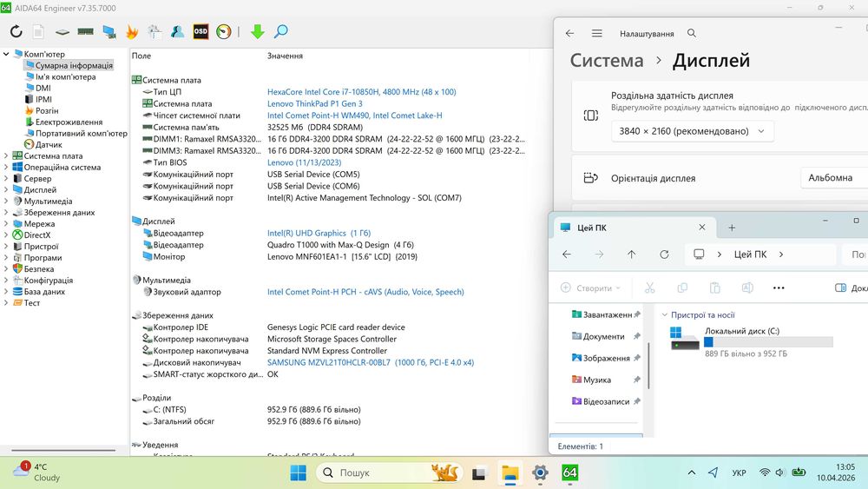868x489 pixels.
Task: Open the disk benchmark icon in AIDA64 toolbar
Action: 62,32
